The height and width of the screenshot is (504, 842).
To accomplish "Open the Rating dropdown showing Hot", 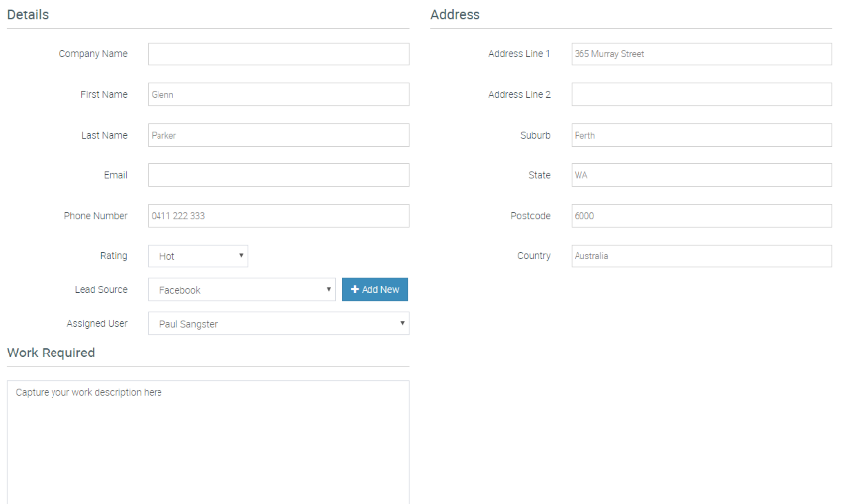I will pyautogui.click(x=197, y=256).
